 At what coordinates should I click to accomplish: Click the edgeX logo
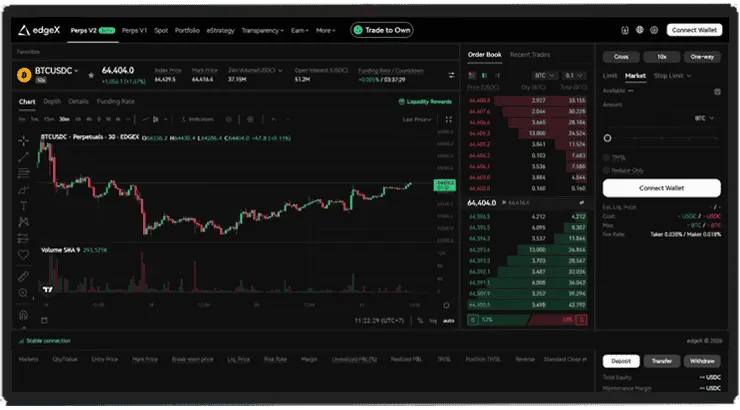click(39, 30)
